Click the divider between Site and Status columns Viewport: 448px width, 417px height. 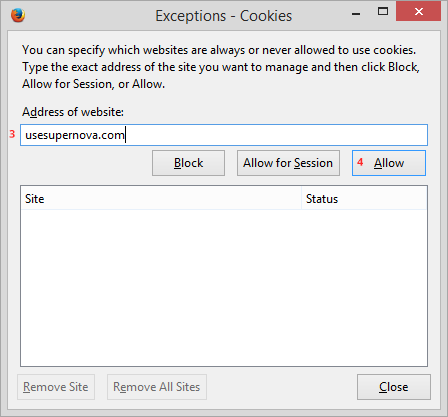point(302,199)
